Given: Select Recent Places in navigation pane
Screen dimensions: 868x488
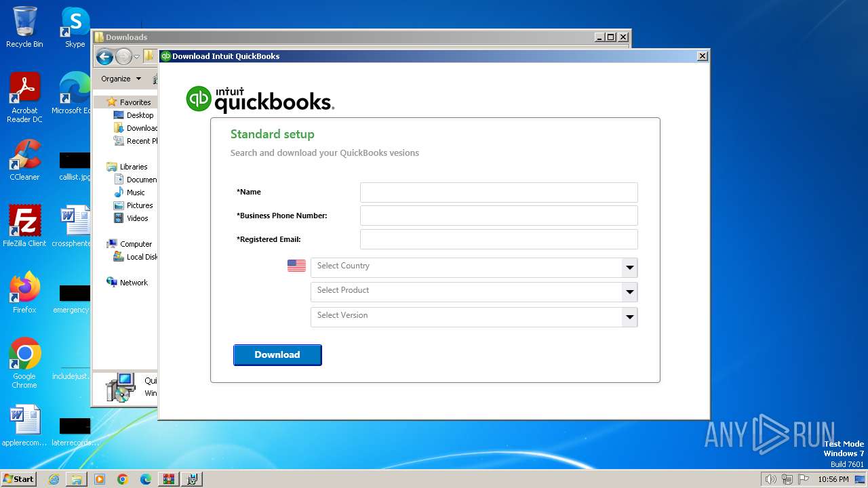Looking at the screenshot, I should (135, 141).
